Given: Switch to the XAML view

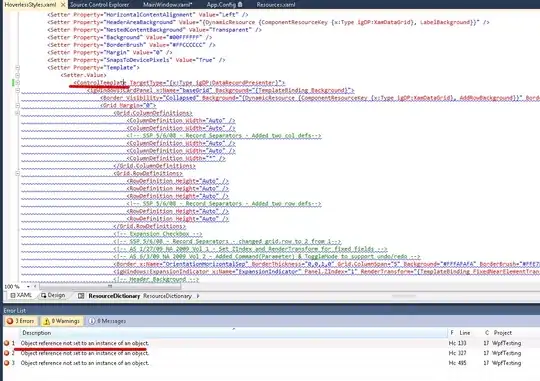Looking at the screenshot, I should [21, 295].
